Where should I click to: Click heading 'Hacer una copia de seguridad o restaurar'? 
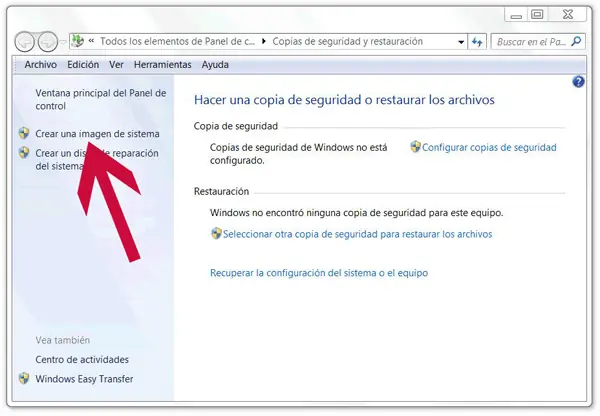pyautogui.click(x=344, y=100)
